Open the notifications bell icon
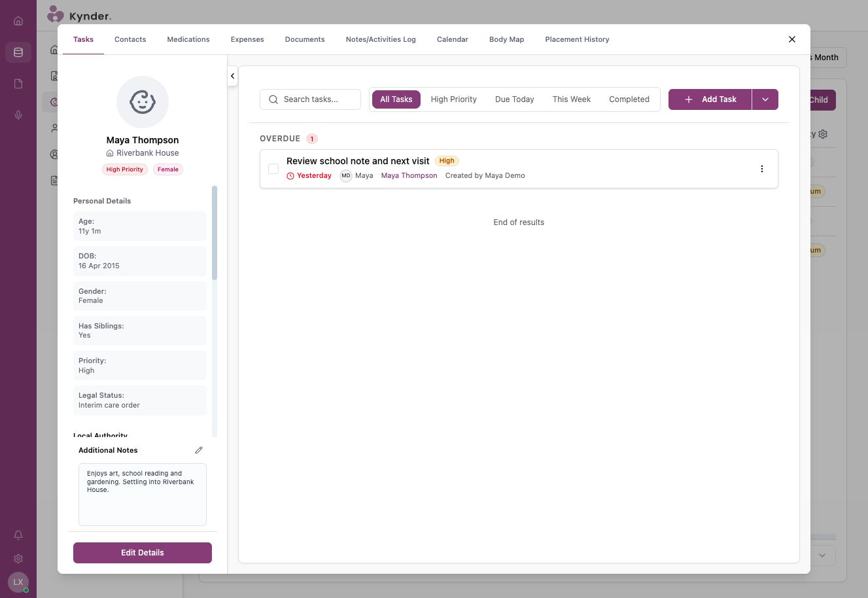Screen dimensions: 868x598 click(18, 535)
